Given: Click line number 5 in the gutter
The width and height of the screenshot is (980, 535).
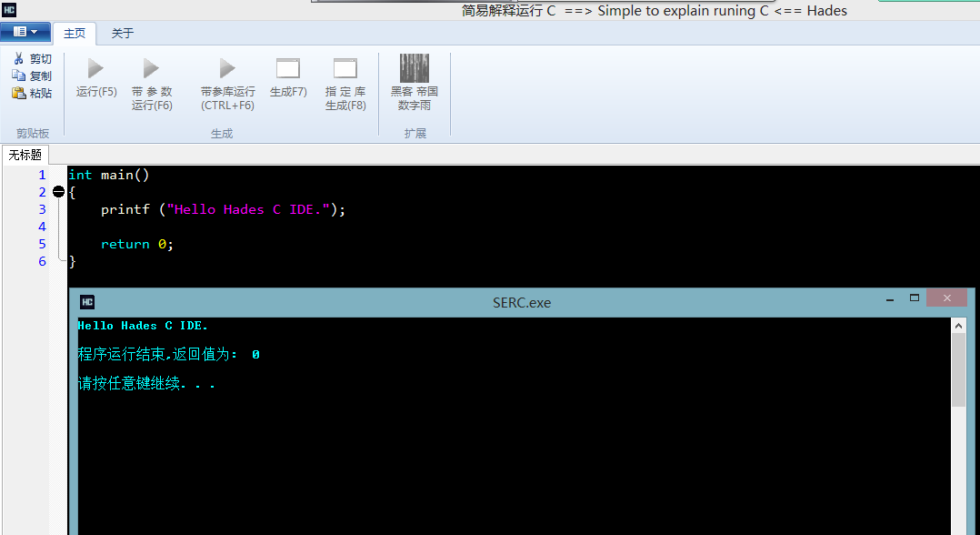Looking at the screenshot, I should pyautogui.click(x=42, y=244).
